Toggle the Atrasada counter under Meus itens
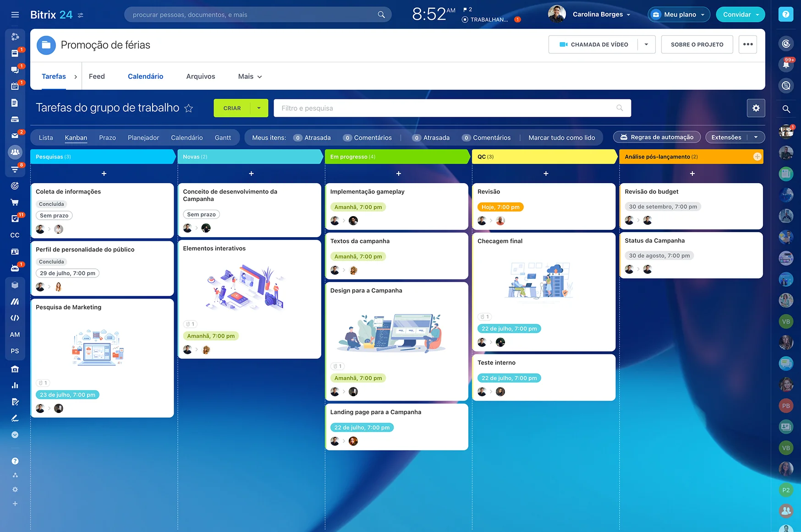This screenshot has height=532, width=801. [312, 138]
